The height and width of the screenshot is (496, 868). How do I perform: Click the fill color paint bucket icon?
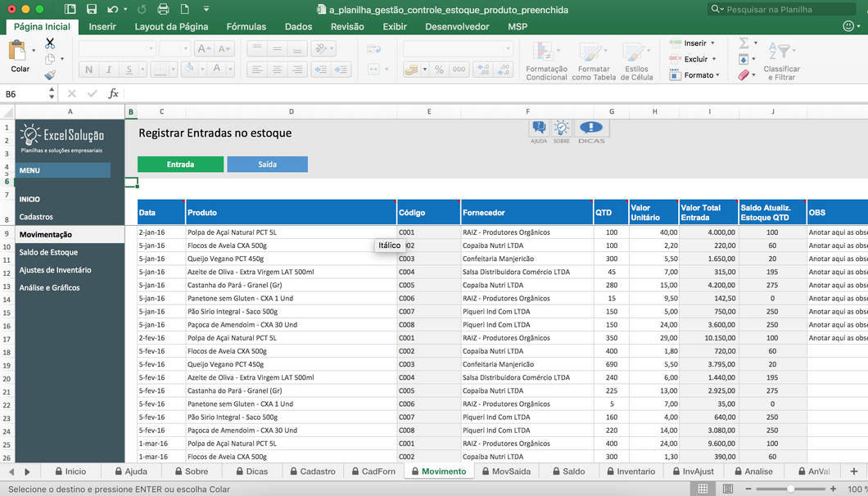click(189, 69)
